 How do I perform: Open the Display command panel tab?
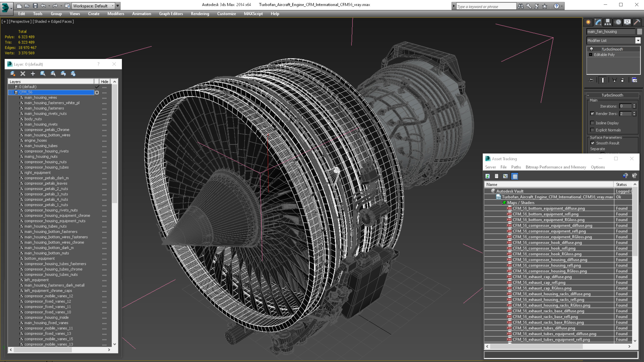tap(627, 22)
